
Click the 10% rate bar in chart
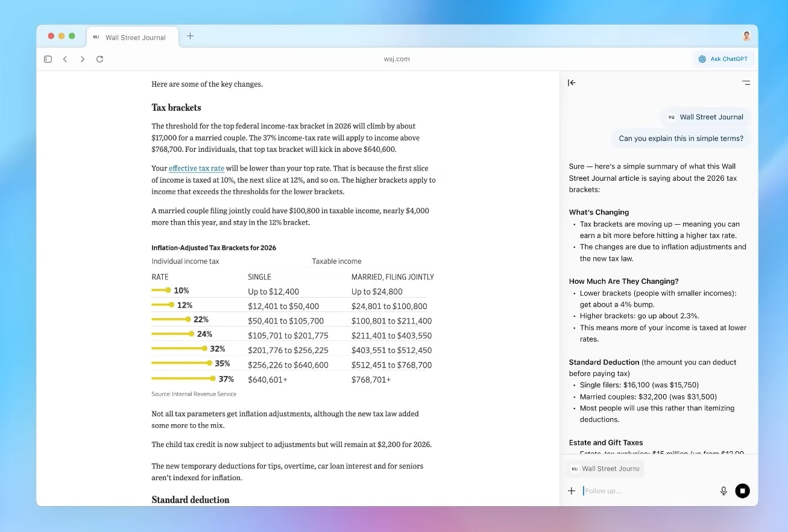[x=161, y=290]
